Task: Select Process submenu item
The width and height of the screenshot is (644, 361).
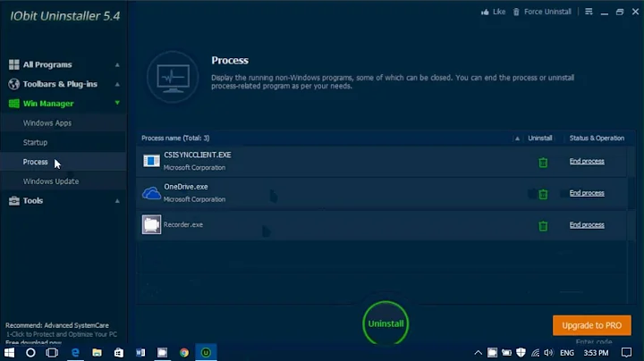Action: click(x=35, y=162)
